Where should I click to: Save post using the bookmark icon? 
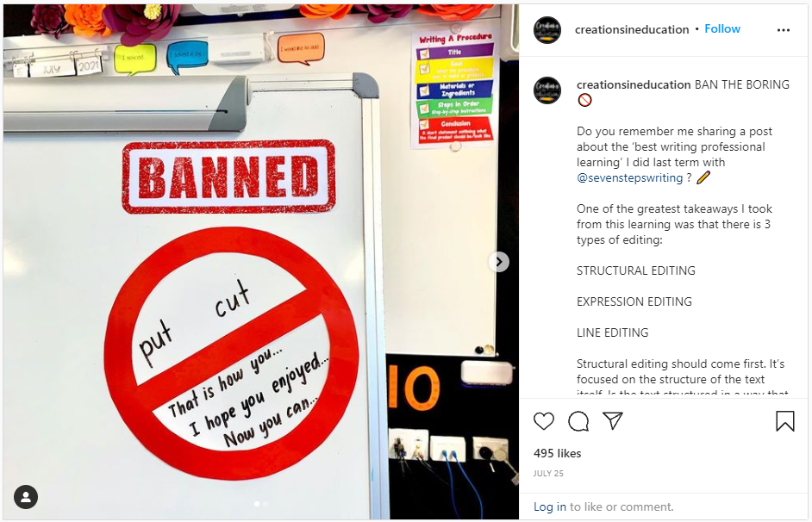pos(785,421)
